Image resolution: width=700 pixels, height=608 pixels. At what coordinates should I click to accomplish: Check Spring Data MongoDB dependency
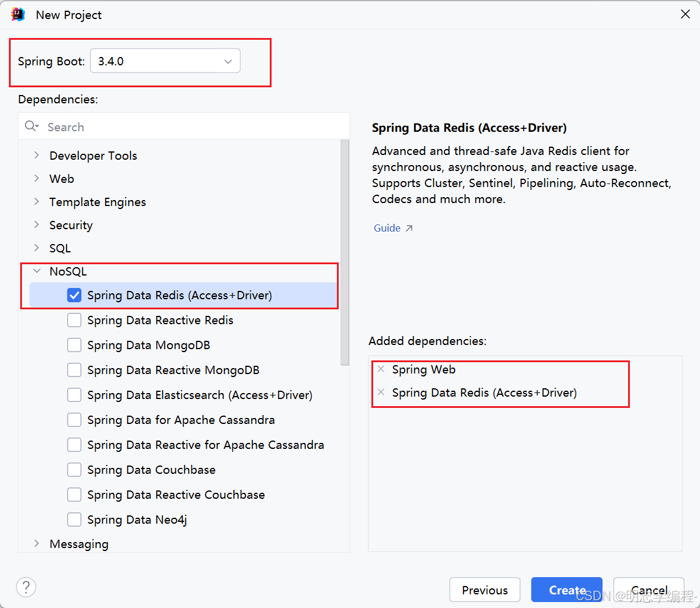(x=74, y=345)
